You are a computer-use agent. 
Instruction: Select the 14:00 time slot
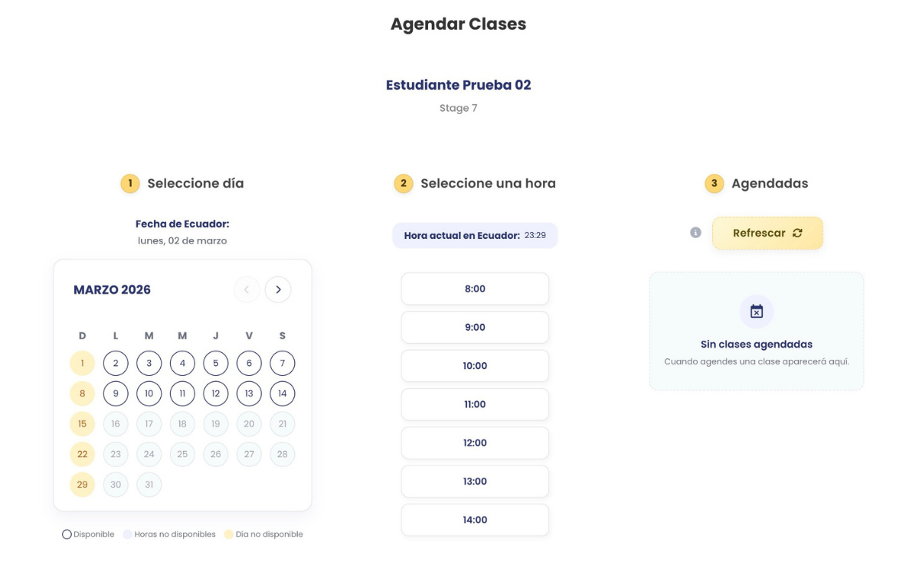coord(475,520)
